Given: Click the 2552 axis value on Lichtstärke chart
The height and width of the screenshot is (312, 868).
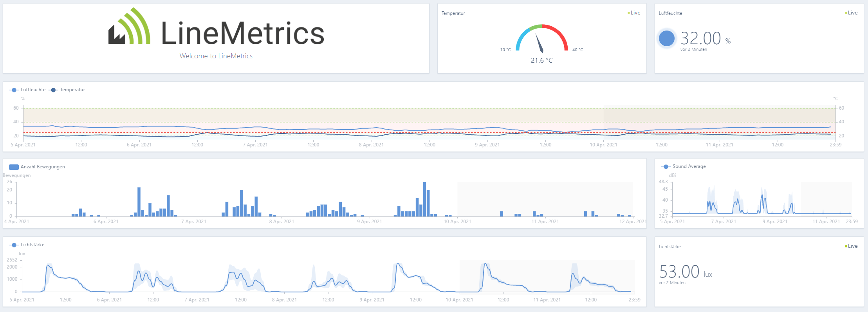Looking at the screenshot, I should tap(12, 260).
